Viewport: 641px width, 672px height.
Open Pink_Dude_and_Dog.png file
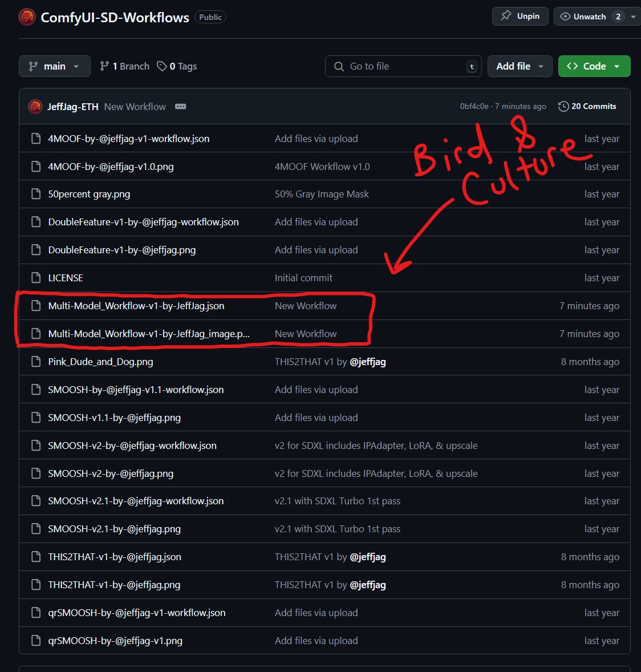coord(101,362)
